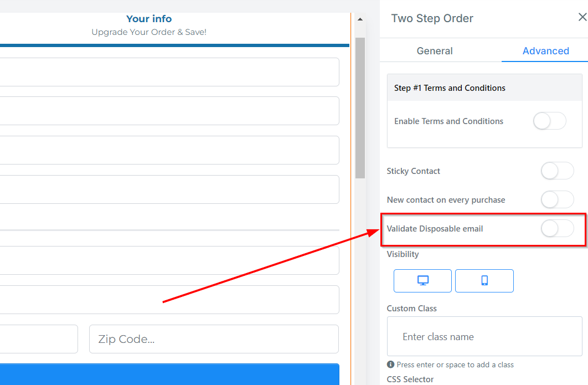Switch on Validate Disposable email
This screenshot has height=385, width=588.
pyautogui.click(x=557, y=229)
